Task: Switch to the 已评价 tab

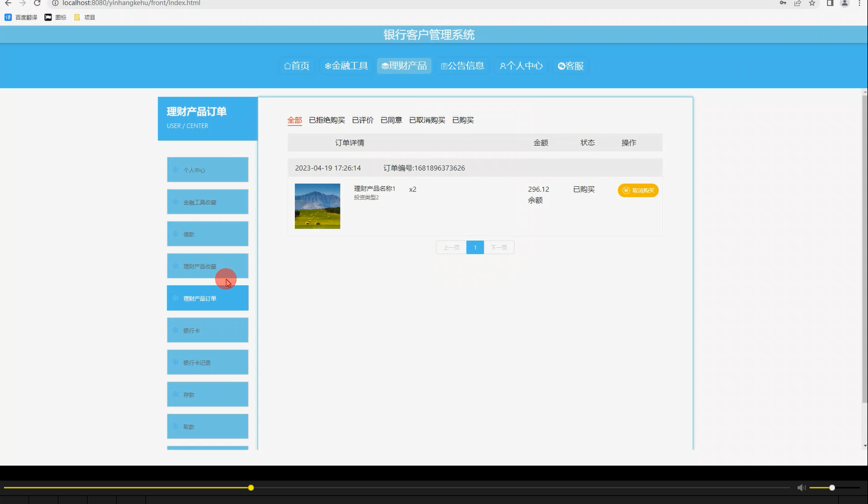Action: pyautogui.click(x=362, y=120)
